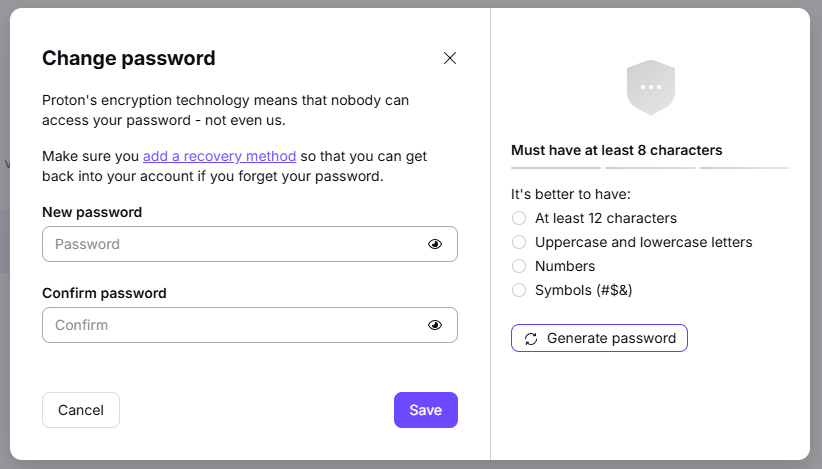Click the last password strength bar segment

[x=744, y=168]
